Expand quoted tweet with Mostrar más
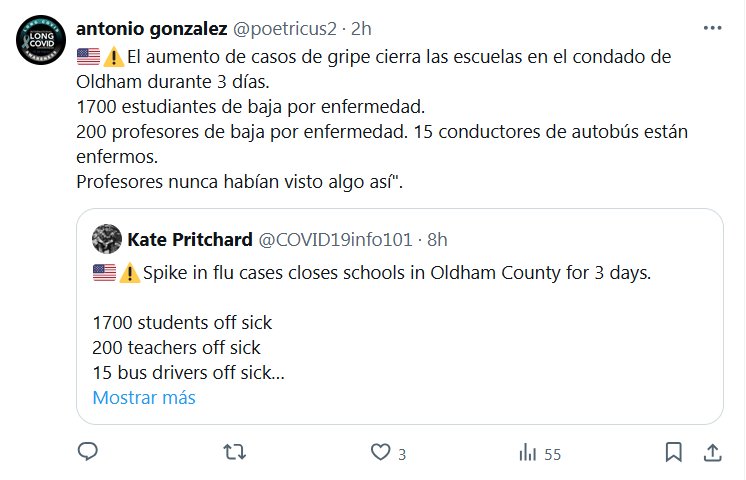 (143, 397)
